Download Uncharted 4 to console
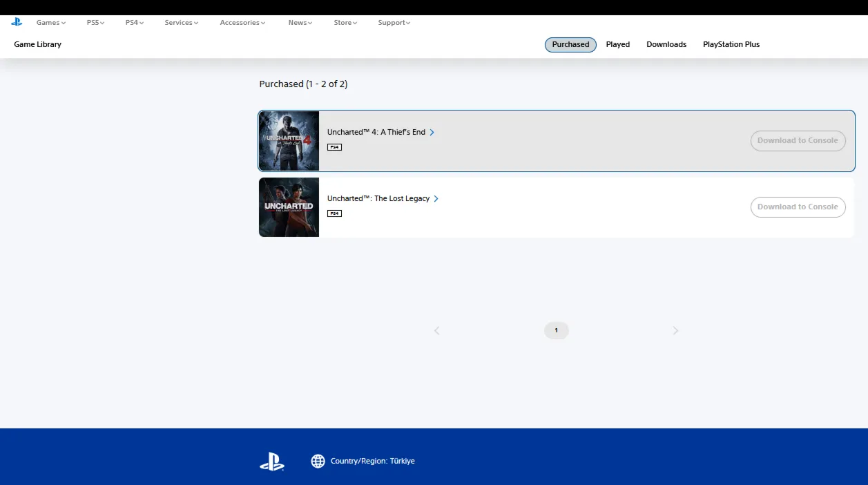The image size is (868, 485). tap(798, 140)
